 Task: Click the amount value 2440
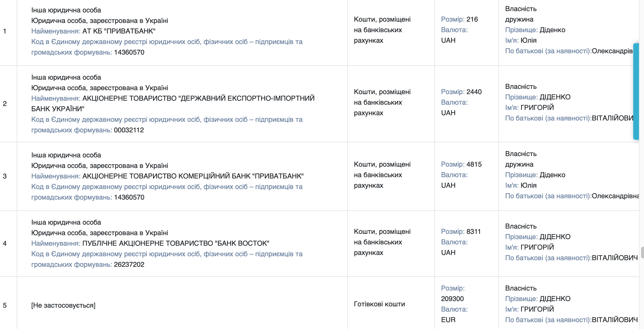point(474,92)
